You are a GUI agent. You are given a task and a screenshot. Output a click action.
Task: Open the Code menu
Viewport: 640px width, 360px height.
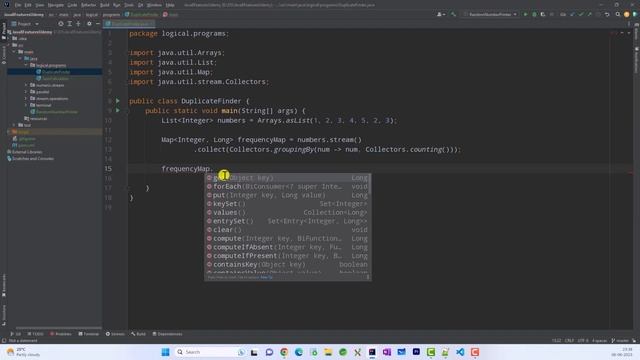pyautogui.click(x=72, y=5)
